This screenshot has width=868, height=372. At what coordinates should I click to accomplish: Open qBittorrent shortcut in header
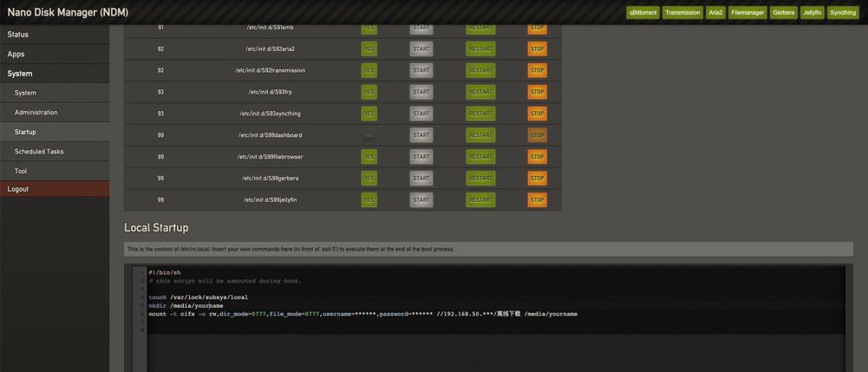pyautogui.click(x=643, y=13)
